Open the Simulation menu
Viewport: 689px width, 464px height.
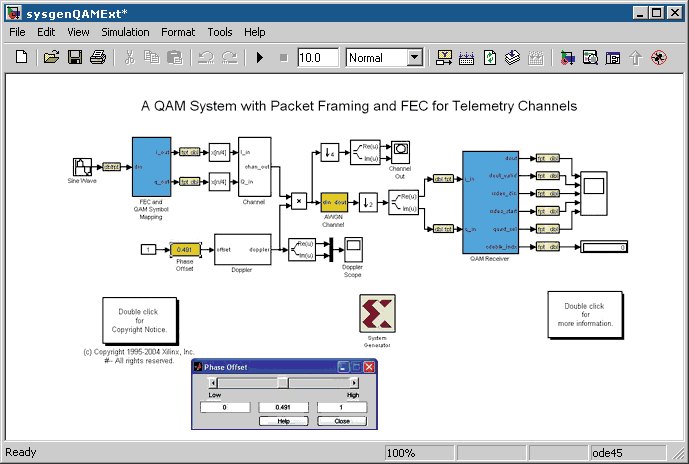tap(125, 32)
